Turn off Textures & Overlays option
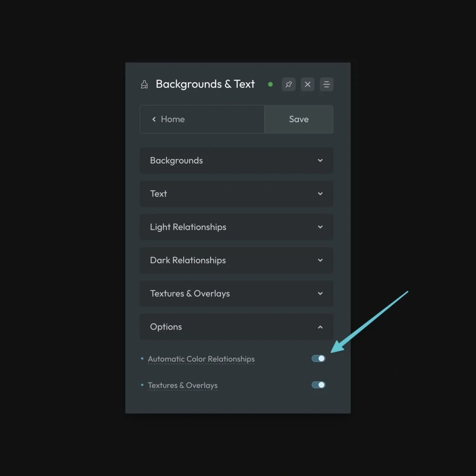Image resolution: width=476 pixels, height=476 pixels. pyautogui.click(x=318, y=385)
